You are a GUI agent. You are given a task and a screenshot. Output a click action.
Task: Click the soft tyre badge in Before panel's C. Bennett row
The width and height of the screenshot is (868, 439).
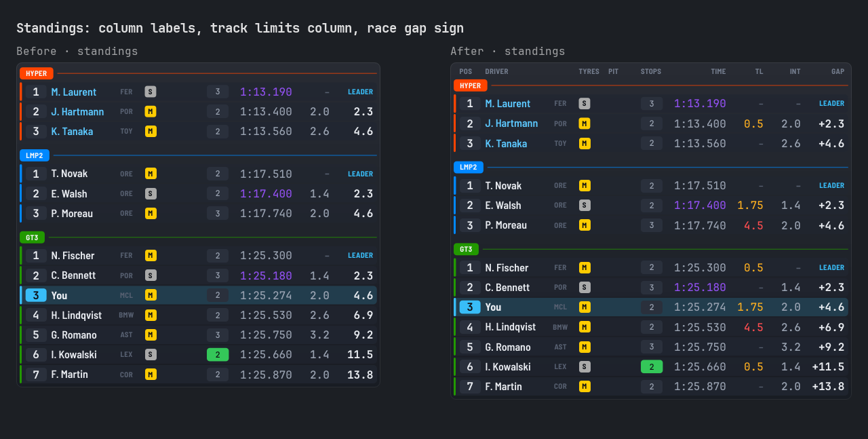click(151, 275)
